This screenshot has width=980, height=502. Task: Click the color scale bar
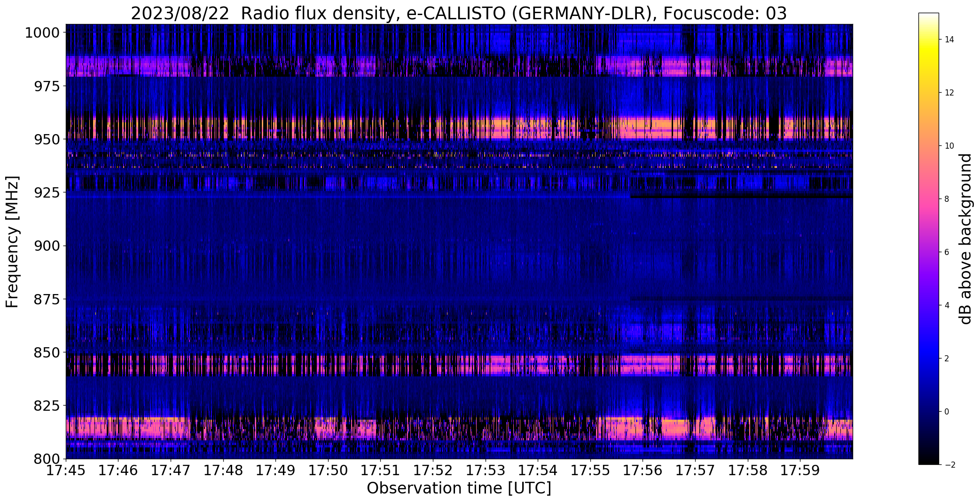click(928, 239)
